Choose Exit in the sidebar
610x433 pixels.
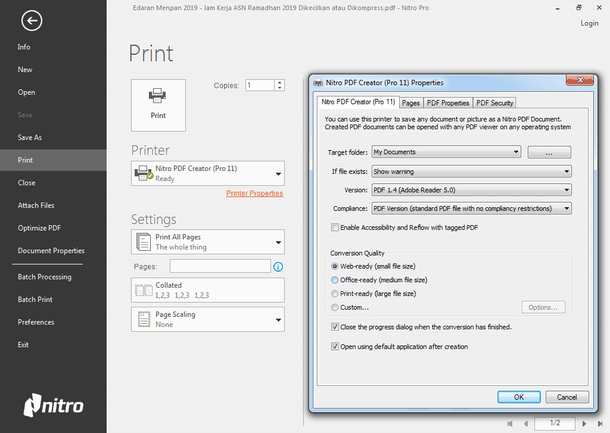[x=23, y=345]
